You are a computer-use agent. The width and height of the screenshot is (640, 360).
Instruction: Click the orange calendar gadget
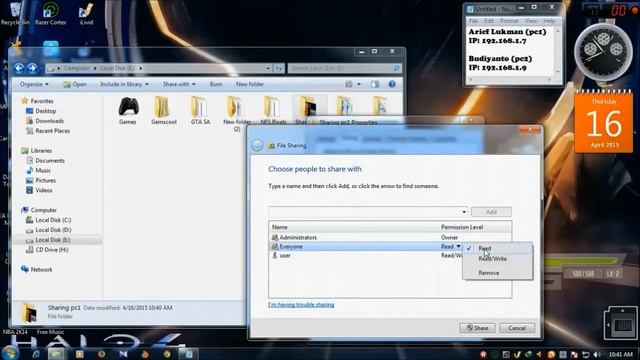(x=604, y=122)
